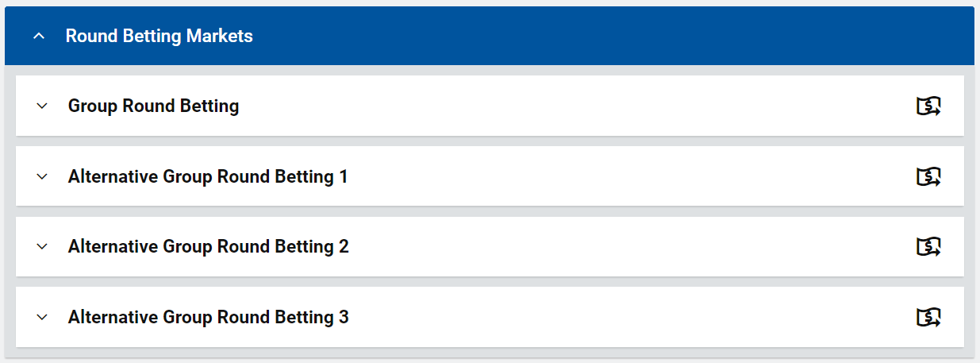980x363 pixels.
Task: Expand Alternative Group Round Betting 2 chevron
Action: point(42,247)
